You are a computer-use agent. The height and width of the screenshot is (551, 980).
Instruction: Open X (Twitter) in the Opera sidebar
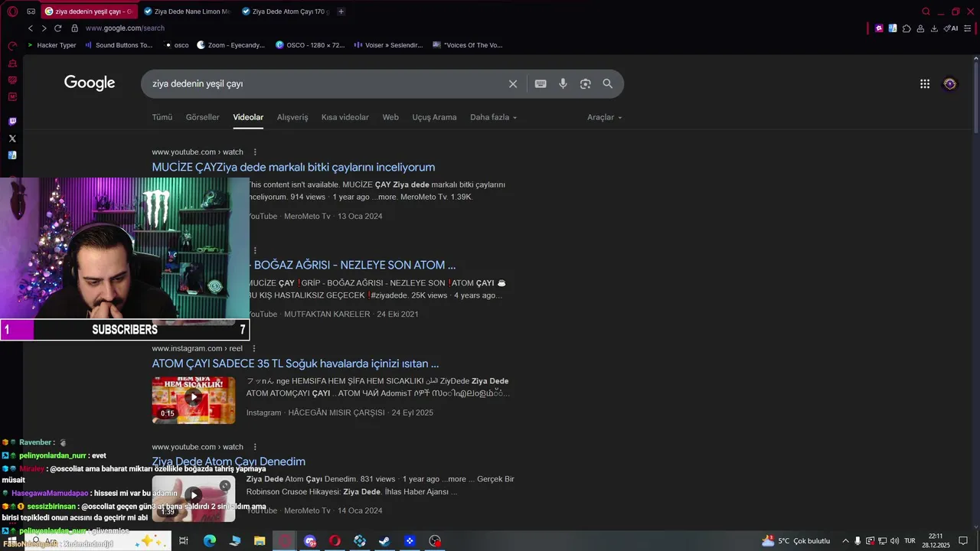pos(12,139)
